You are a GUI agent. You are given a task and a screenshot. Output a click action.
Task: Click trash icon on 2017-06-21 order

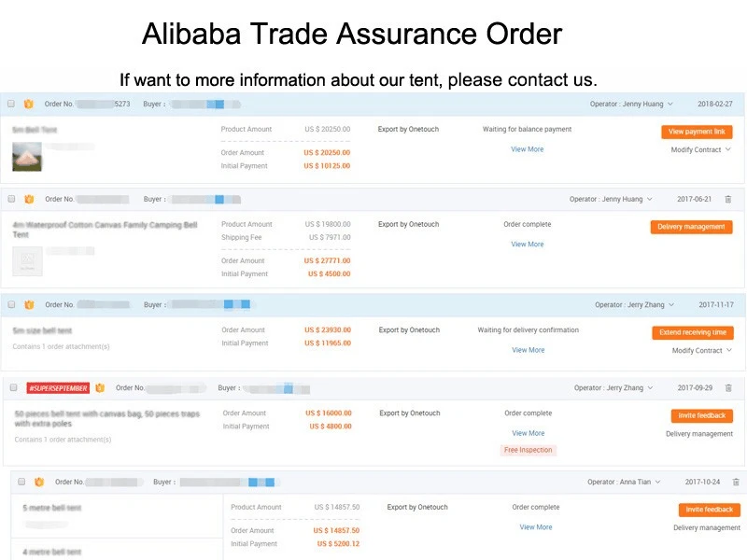coord(728,199)
